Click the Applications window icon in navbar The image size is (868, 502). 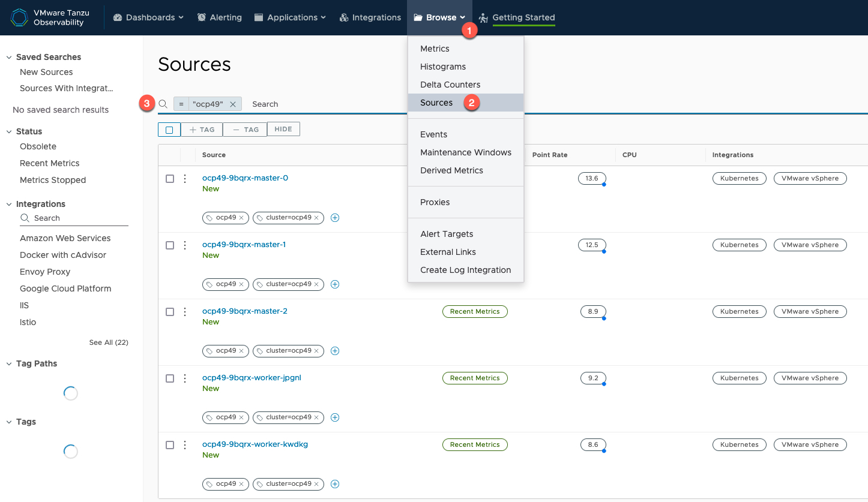[x=259, y=17]
